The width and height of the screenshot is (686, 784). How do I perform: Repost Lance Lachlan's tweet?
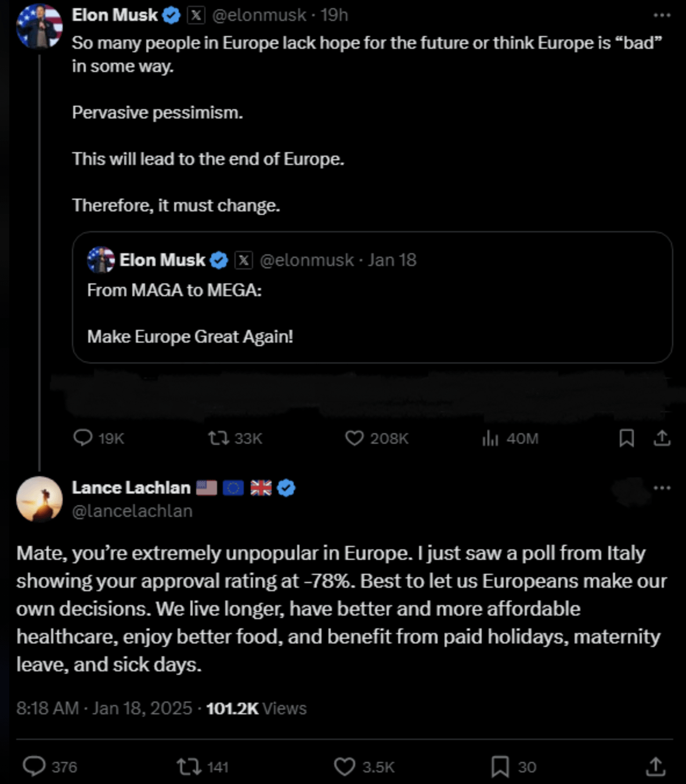(x=189, y=767)
